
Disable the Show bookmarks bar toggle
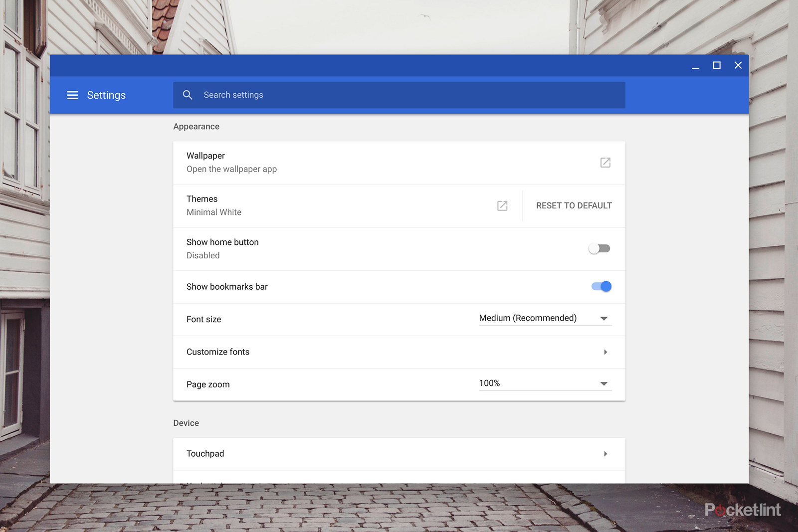click(x=600, y=286)
